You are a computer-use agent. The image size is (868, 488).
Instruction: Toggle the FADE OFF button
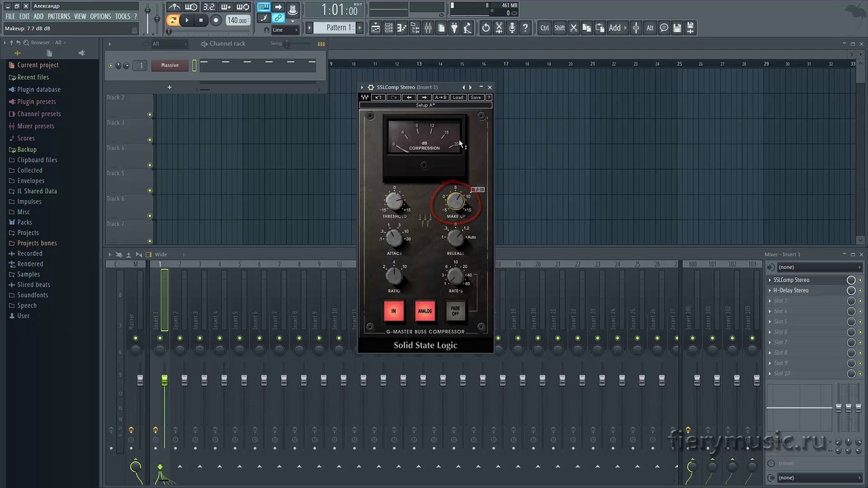tap(456, 311)
